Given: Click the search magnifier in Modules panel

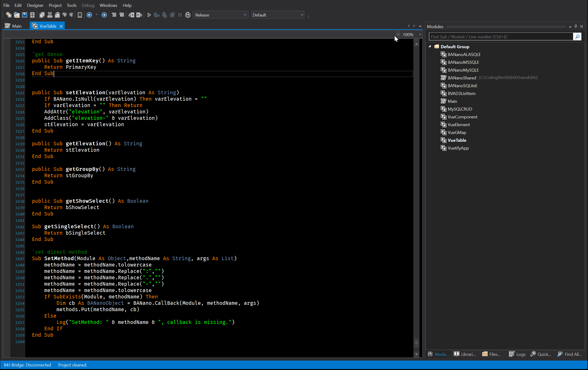Looking at the screenshot, I should 577,37.
